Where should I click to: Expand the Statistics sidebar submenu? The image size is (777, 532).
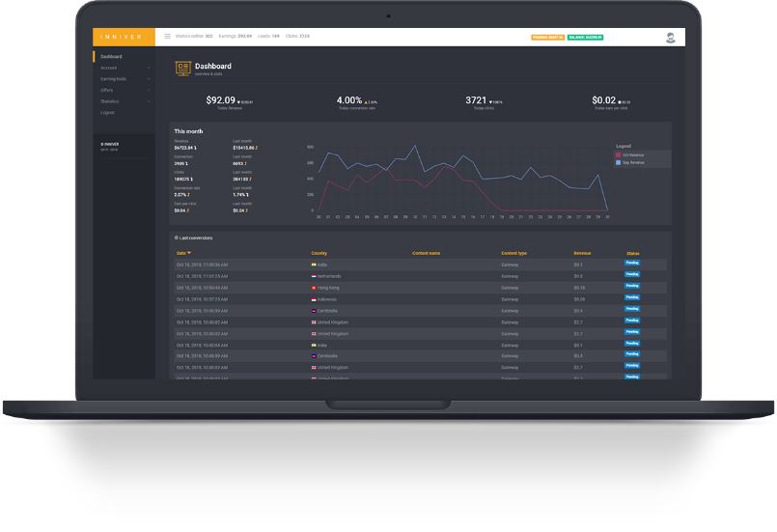coord(148,101)
